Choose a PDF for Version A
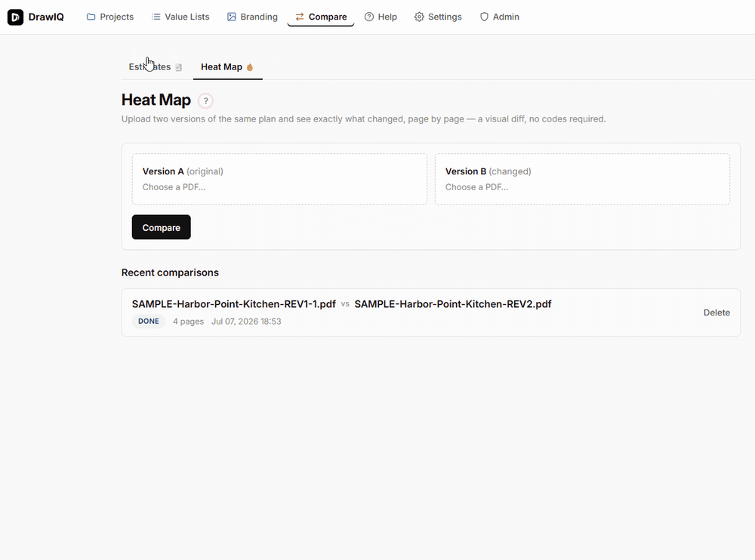 pos(279,179)
